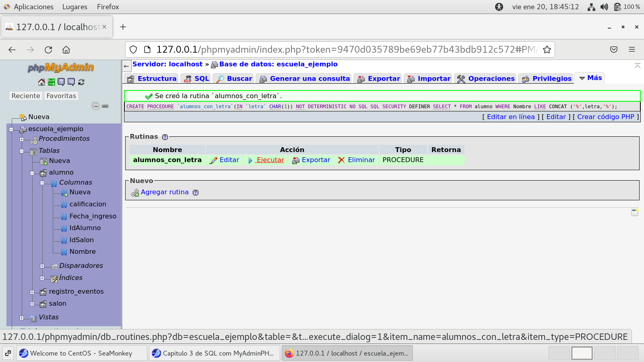Click the Firefox bookmark star icon
644x362 pixels.
tap(547, 49)
